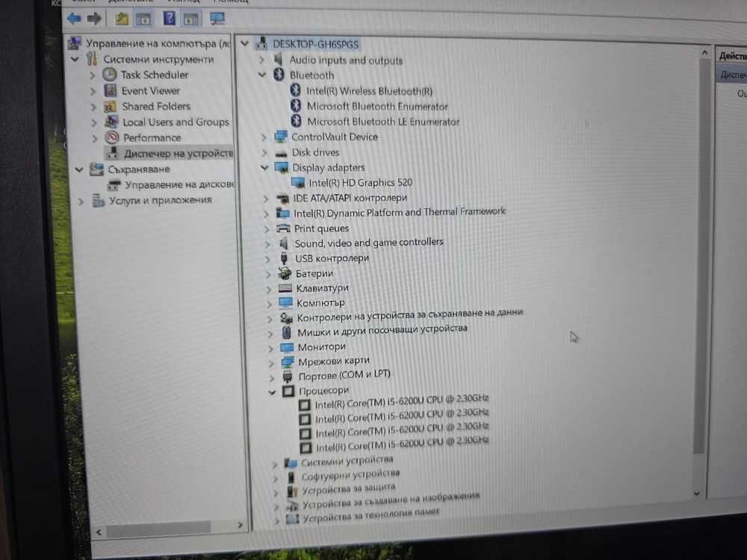Image resolution: width=747 pixels, height=560 pixels.
Task: Select Intel(R) Dynamic Platform and Thermal Framework
Action: click(x=399, y=212)
